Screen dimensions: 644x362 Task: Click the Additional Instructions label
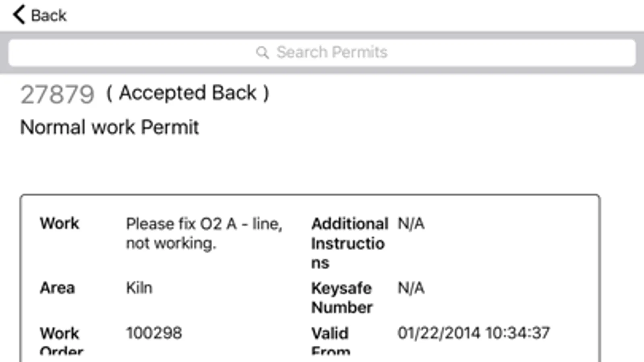click(349, 243)
